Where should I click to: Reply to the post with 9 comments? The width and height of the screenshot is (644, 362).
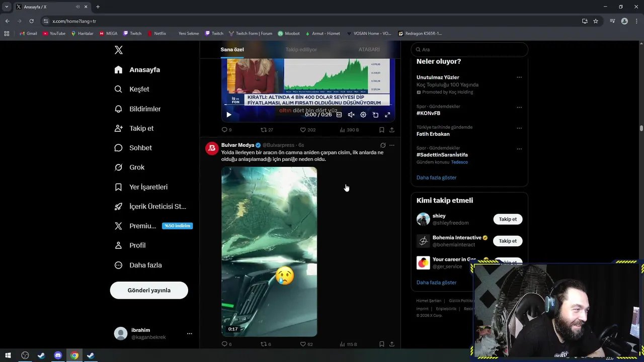click(x=226, y=130)
